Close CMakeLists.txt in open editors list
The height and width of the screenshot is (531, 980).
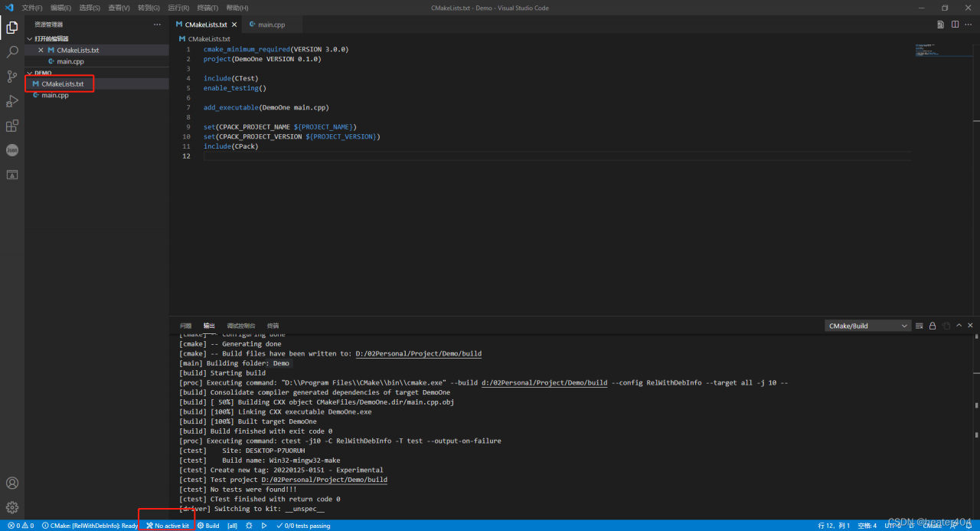point(41,51)
